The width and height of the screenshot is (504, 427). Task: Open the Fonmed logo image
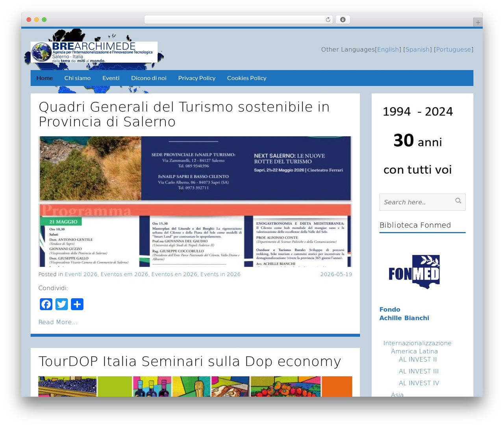click(x=414, y=272)
